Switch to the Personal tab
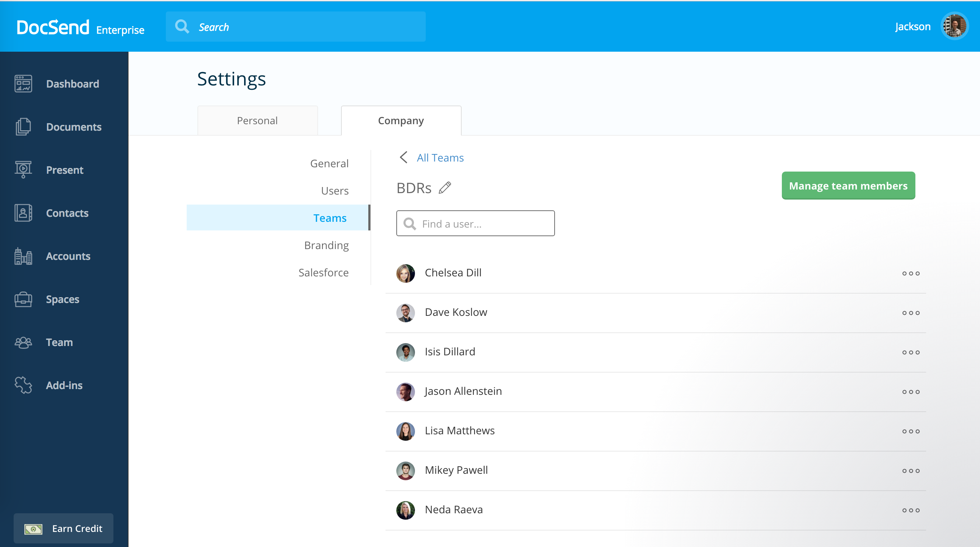This screenshot has width=980, height=547. tap(257, 120)
